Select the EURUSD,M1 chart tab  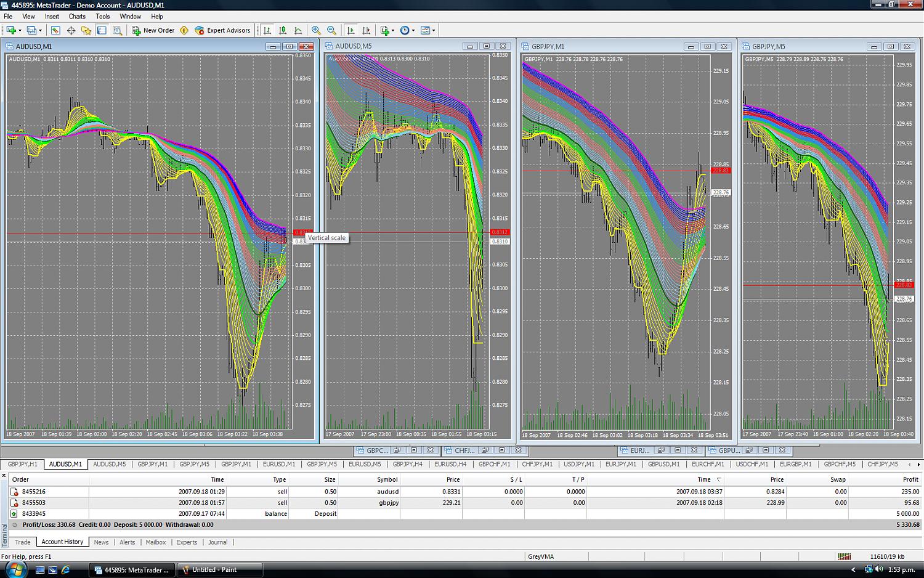pyautogui.click(x=279, y=464)
